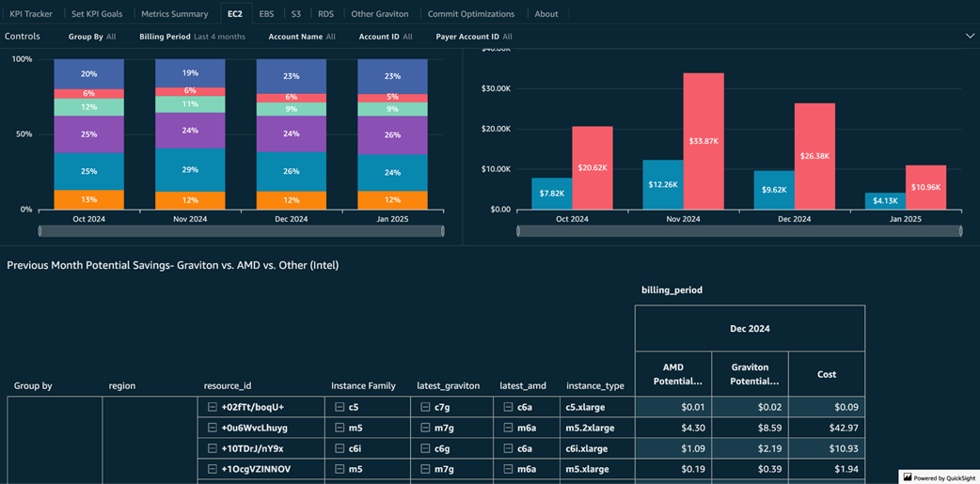Viewport: 980px width, 484px height.
Task: Select the Nov 2024 $33.87K bar
Action: pos(703,141)
